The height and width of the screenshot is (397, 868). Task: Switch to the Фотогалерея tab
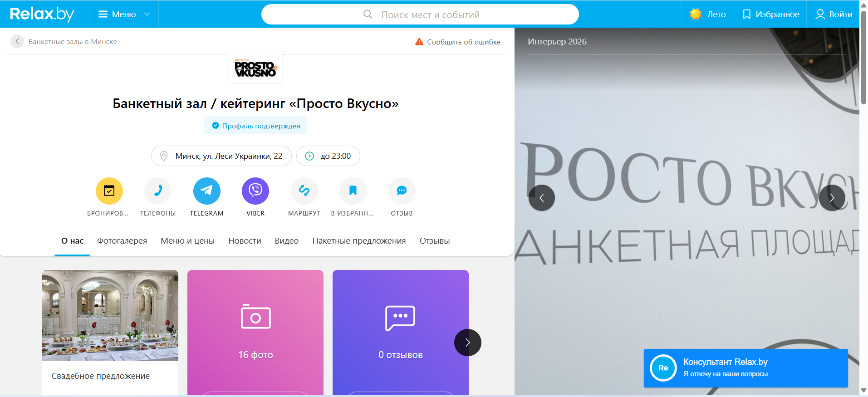(x=122, y=241)
